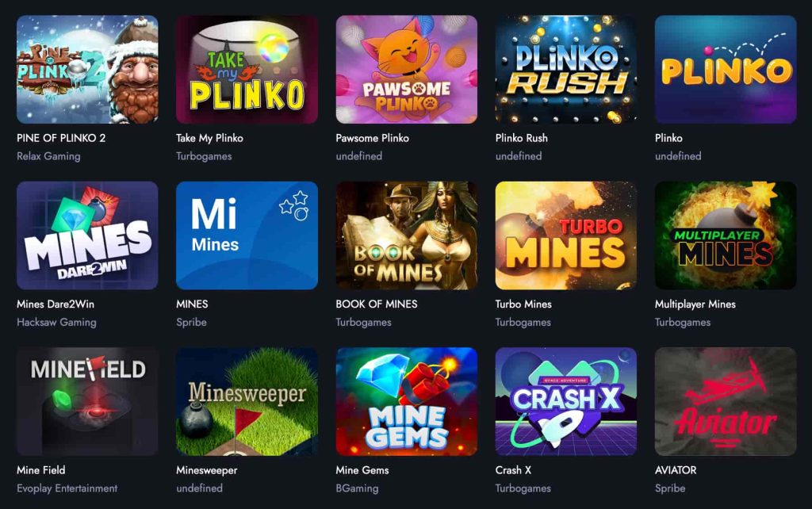
Task: Select the Pawsome Plinko cat thumbnail
Action: click(x=407, y=70)
